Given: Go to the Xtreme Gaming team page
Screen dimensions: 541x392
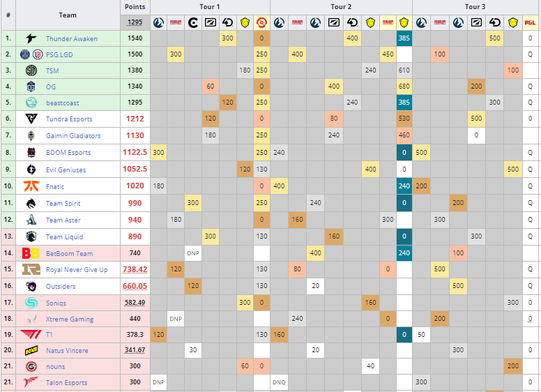Looking at the screenshot, I should 70,319.
